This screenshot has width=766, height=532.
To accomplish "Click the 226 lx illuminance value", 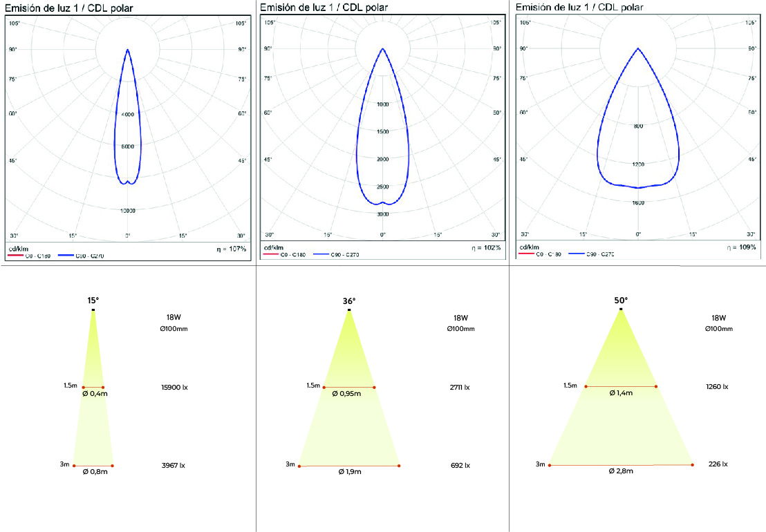I will 716,464.
